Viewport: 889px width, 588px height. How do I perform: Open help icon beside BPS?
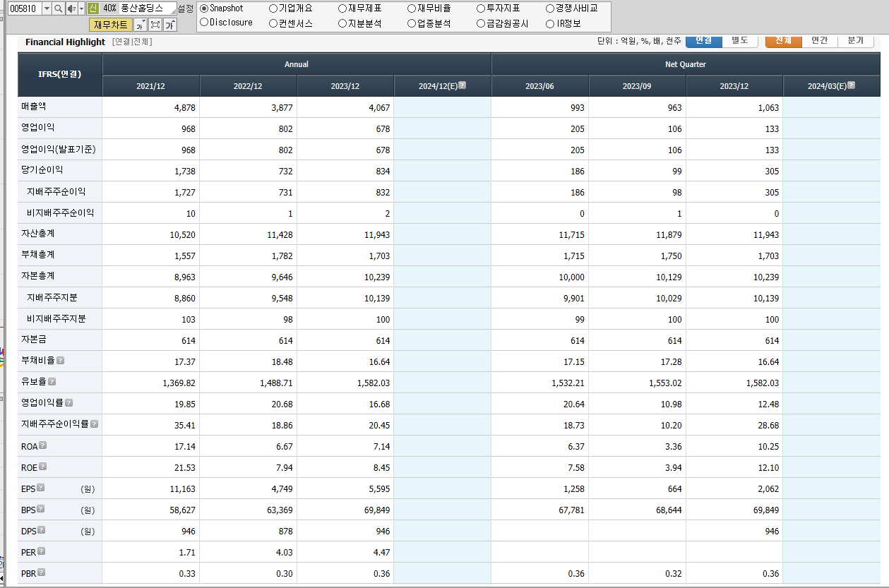point(40,509)
